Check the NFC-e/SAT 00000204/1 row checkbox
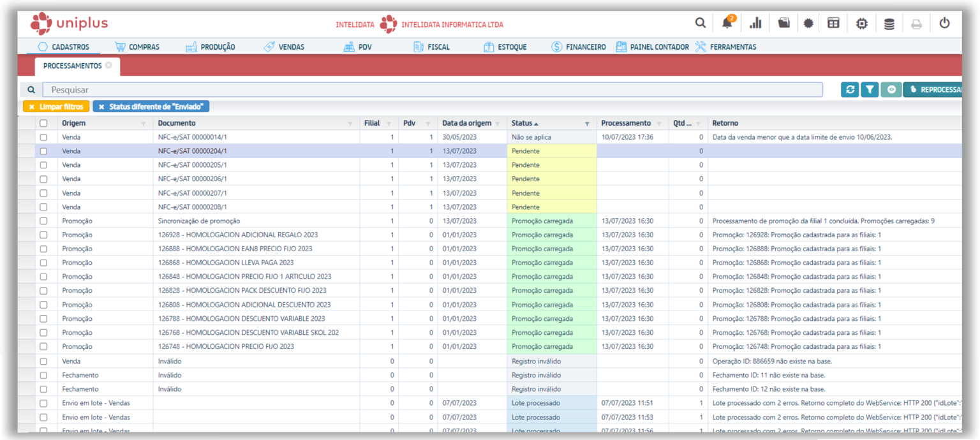980x440 pixels. click(43, 151)
